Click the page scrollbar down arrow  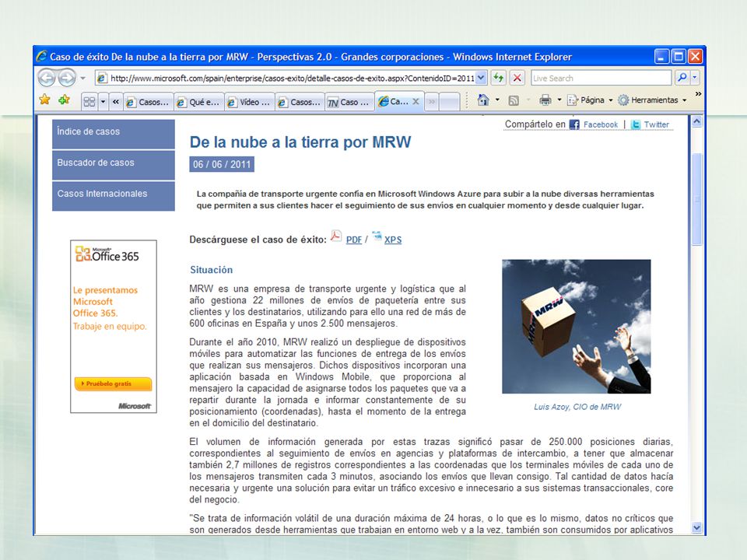click(x=696, y=527)
